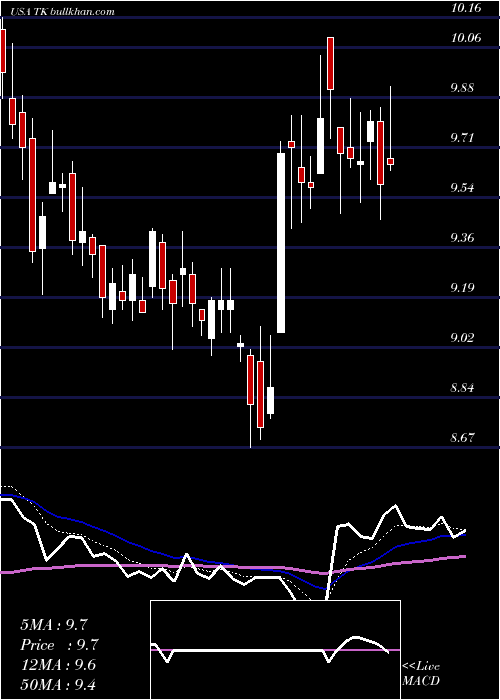This screenshot has height=700, width=500.
Task: Select the 9.88 price axis label
Action: (462, 88)
